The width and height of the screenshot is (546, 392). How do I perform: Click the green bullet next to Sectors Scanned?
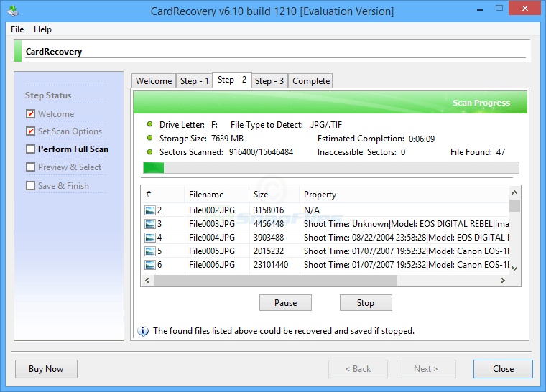click(149, 151)
